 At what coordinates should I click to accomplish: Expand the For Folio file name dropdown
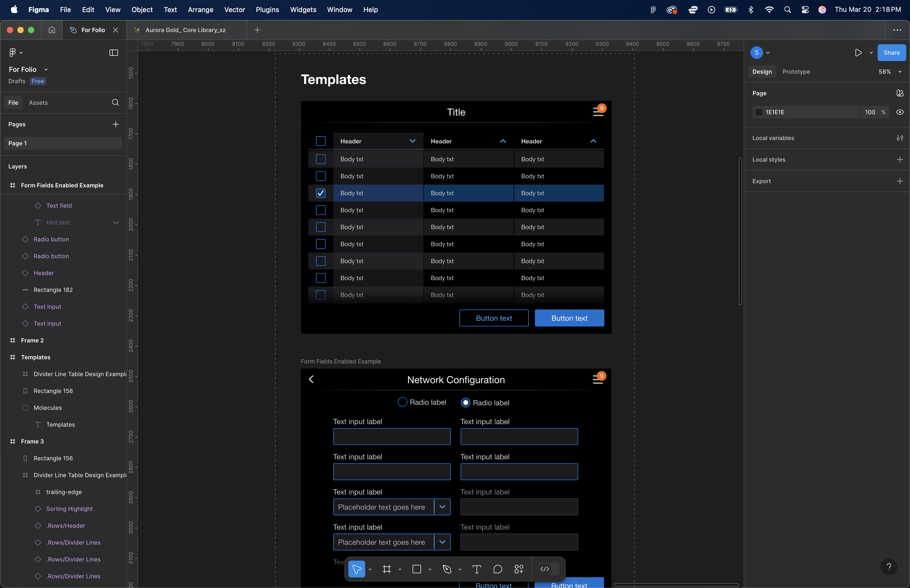pos(46,69)
